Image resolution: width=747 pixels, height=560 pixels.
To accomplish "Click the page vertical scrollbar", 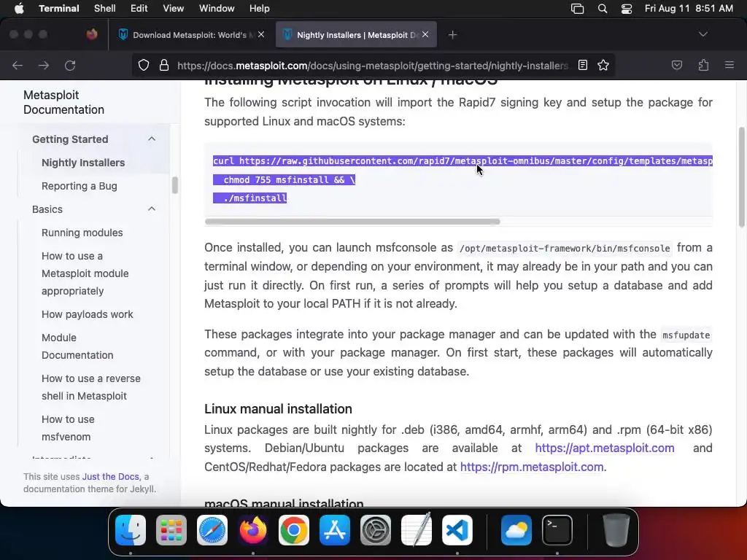I will pos(741,177).
